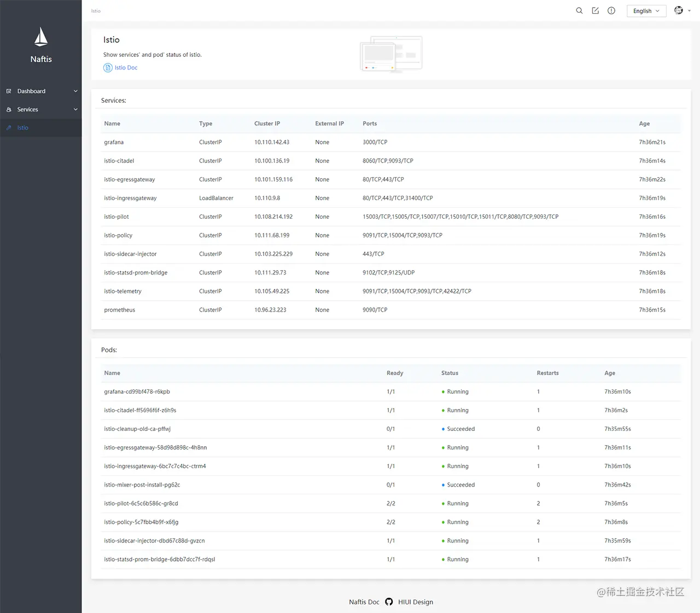This screenshot has height=613, width=700.
Task: Click the Istio breadcrumb at top
Action: (x=96, y=11)
